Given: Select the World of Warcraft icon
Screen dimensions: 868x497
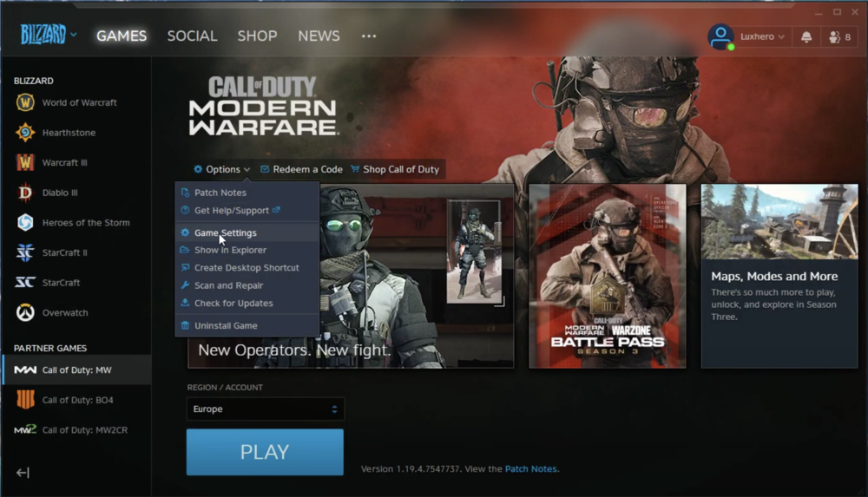Looking at the screenshot, I should click(25, 102).
